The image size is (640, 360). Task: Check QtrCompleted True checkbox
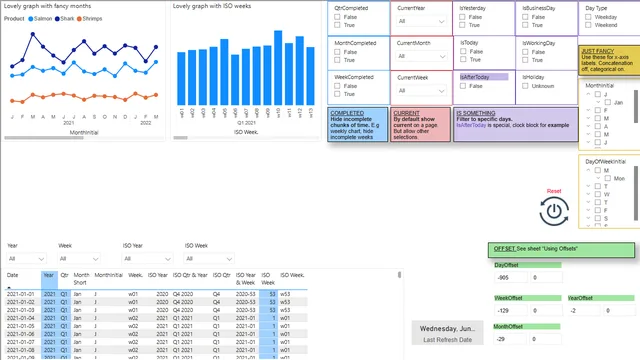[x=337, y=25]
